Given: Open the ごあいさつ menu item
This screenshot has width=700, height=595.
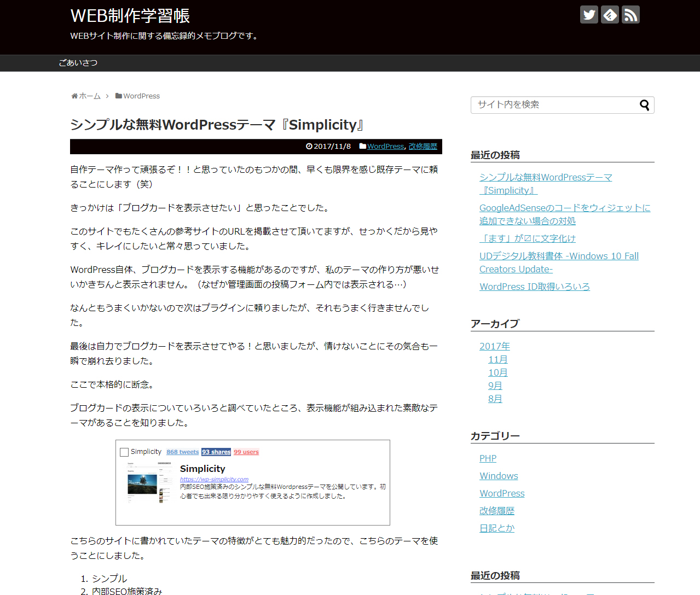Looking at the screenshot, I should (78, 63).
